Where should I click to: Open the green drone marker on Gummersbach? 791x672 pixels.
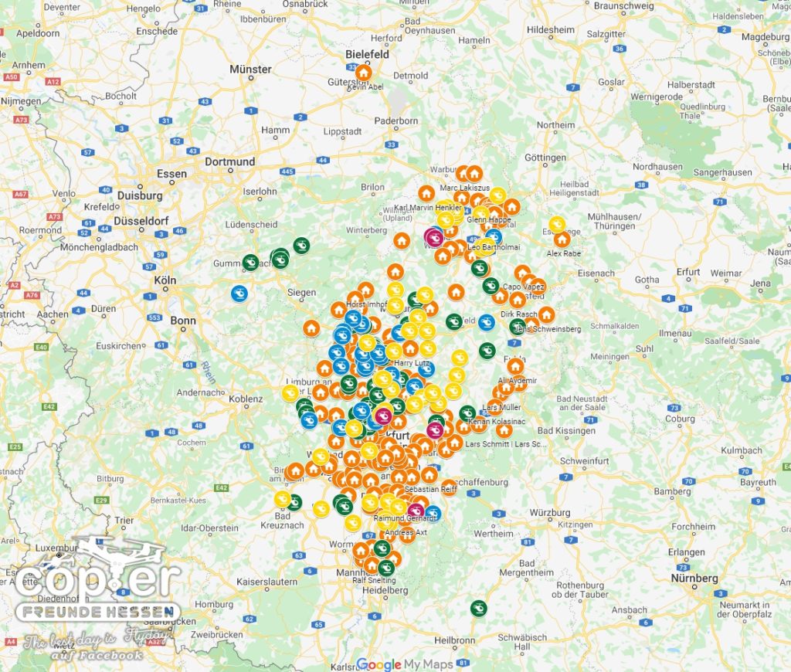pos(250,263)
